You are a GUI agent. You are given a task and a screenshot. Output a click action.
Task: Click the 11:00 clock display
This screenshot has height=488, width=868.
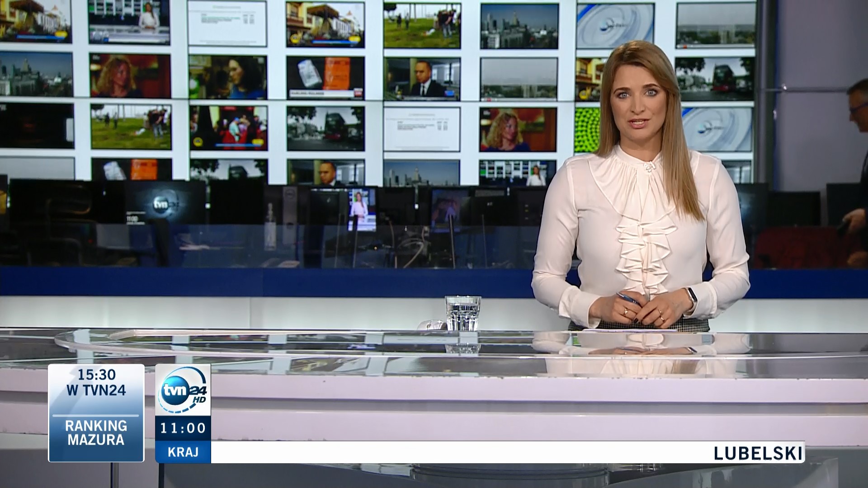tap(183, 428)
